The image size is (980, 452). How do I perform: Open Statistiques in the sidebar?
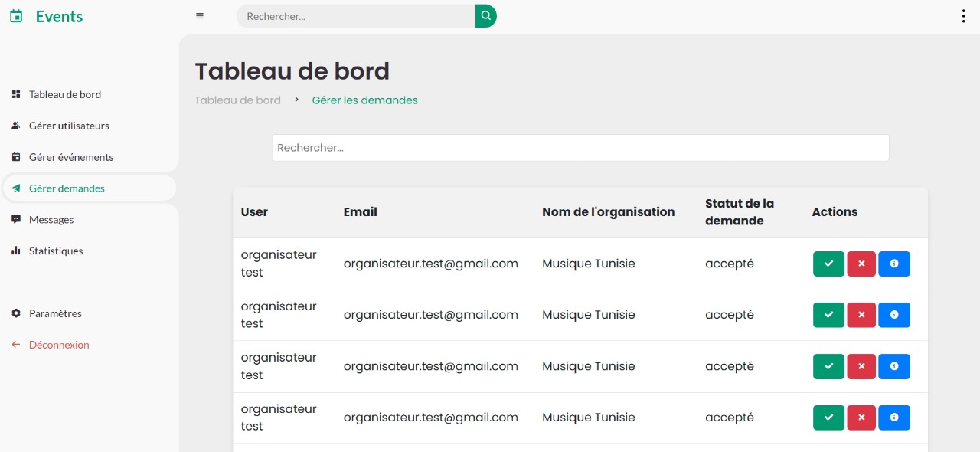click(x=56, y=251)
